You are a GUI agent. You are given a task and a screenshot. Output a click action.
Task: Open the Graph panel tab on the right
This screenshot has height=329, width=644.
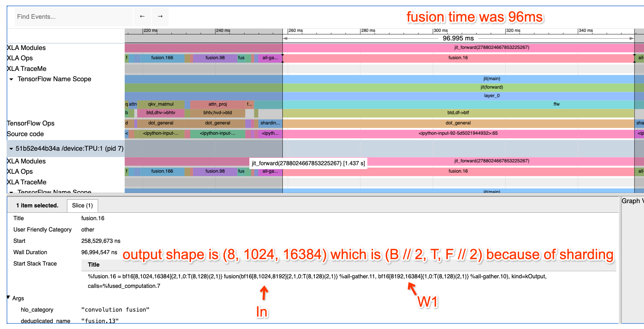point(632,201)
